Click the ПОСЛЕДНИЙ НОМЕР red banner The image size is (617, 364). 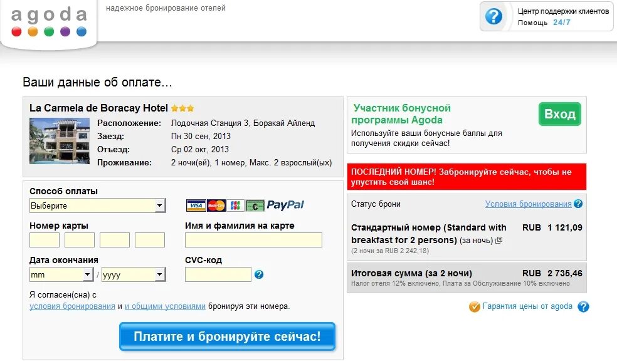pyautogui.click(x=467, y=177)
